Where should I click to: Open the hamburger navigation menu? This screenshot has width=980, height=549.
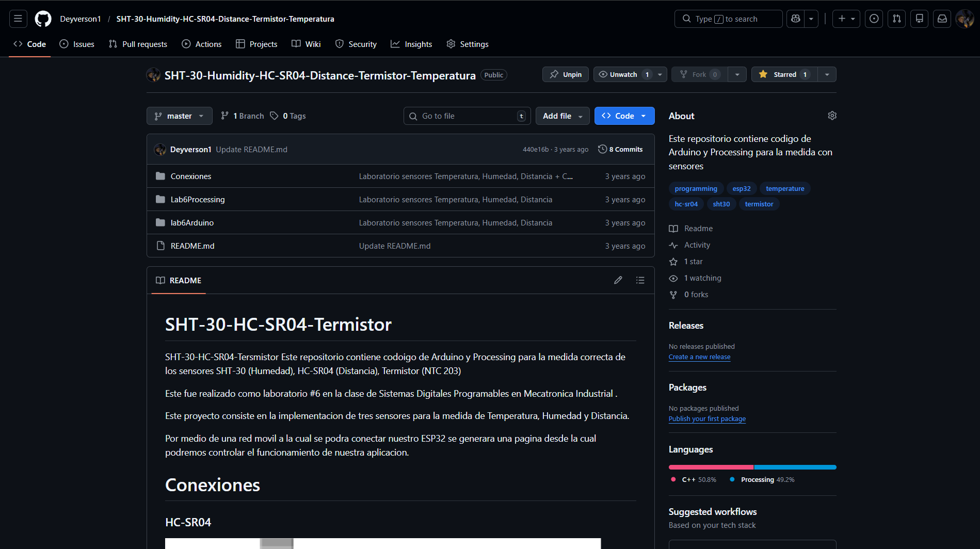tap(18, 19)
